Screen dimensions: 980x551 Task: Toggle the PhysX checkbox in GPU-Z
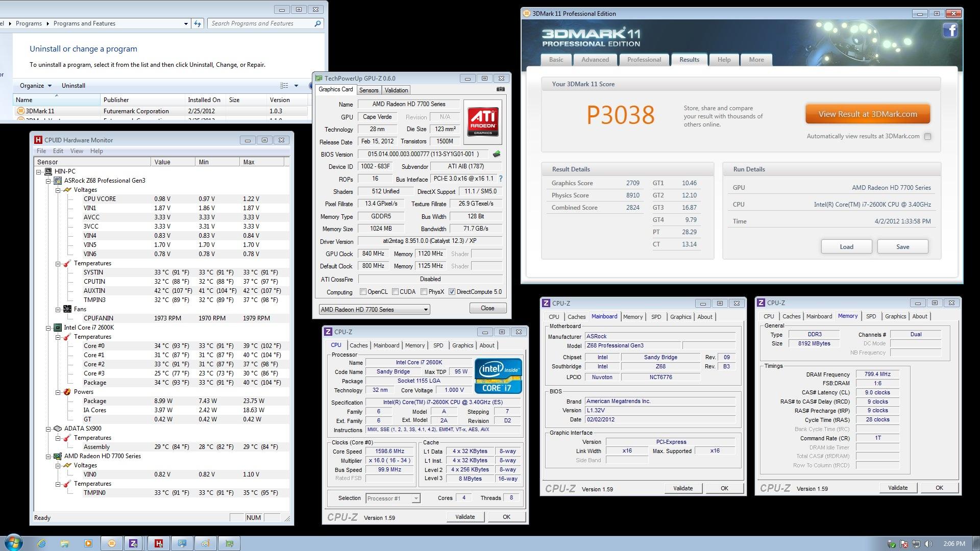(424, 292)
